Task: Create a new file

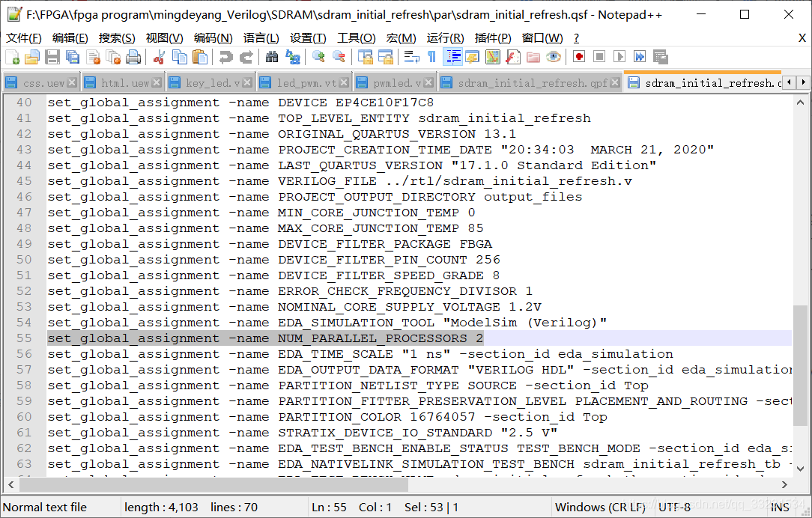Action: [12, 57]
